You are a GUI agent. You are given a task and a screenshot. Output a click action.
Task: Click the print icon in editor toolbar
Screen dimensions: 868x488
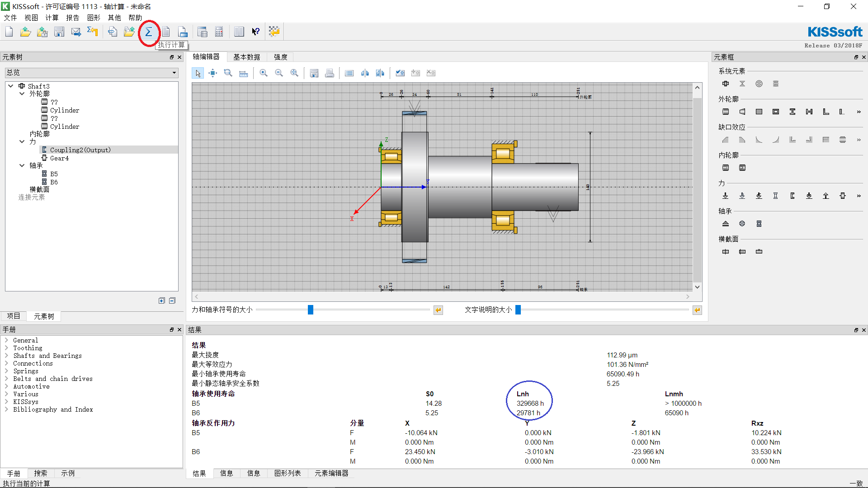pos(330,73)
